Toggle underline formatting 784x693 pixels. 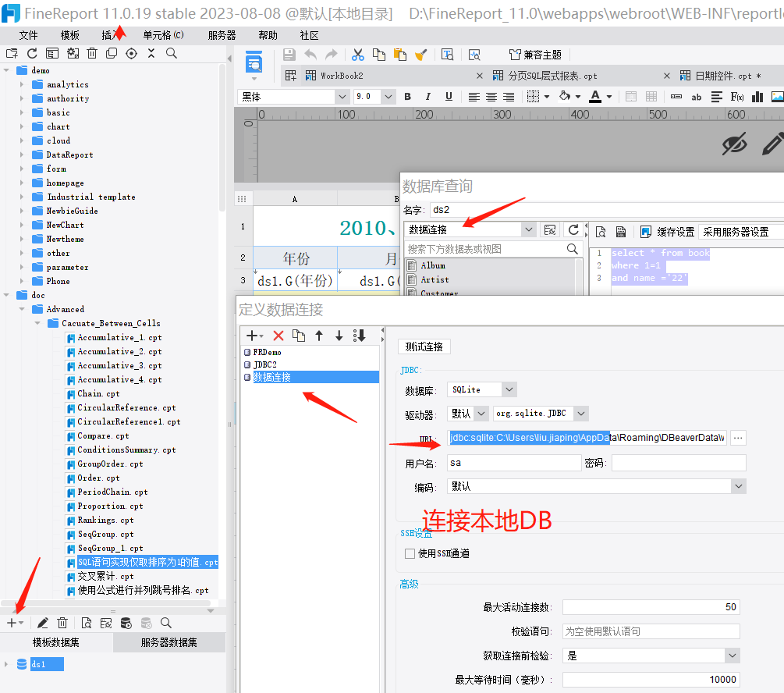click(x=449, y=97)
